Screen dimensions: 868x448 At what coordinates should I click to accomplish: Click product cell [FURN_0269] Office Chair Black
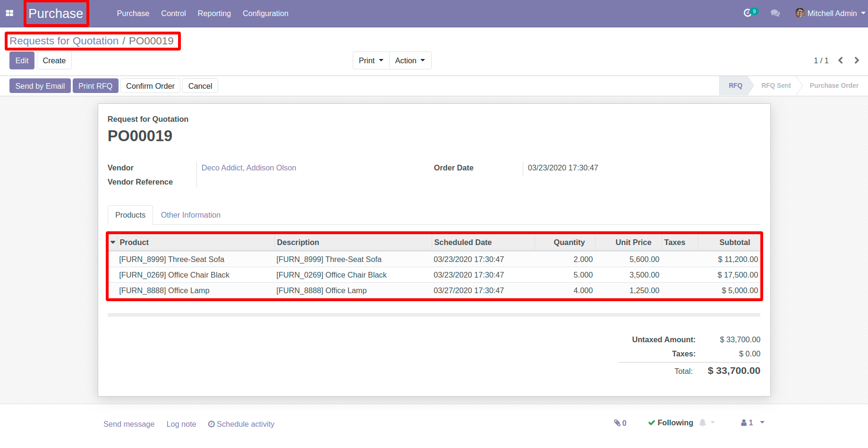(174, 275)
